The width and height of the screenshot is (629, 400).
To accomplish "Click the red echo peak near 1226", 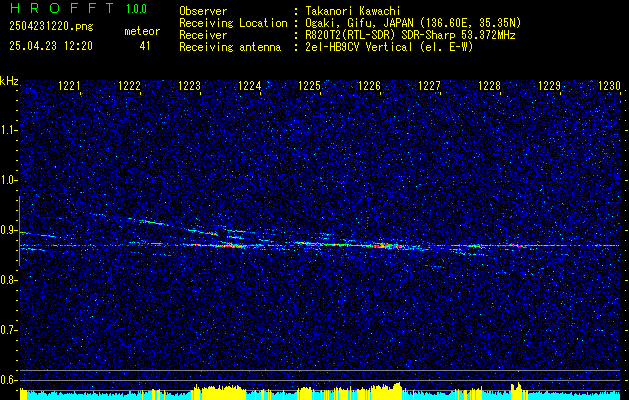I will [387, 245].
